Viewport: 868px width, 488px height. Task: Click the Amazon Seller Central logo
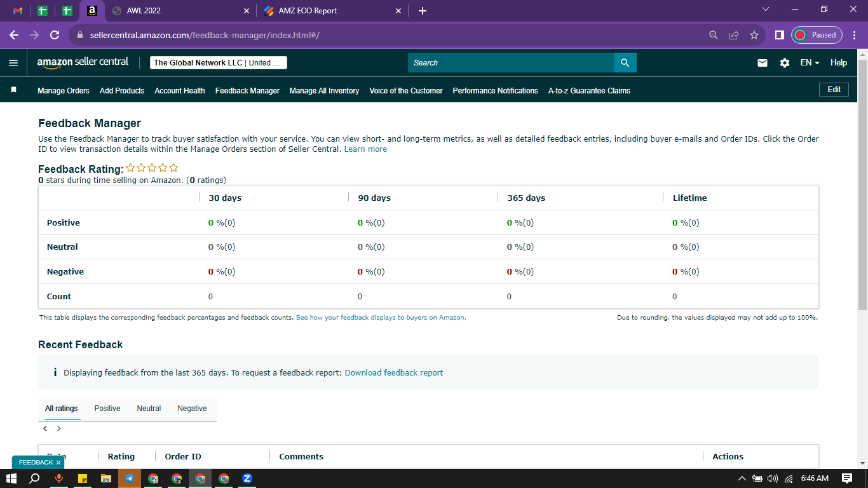pos(83,62)
